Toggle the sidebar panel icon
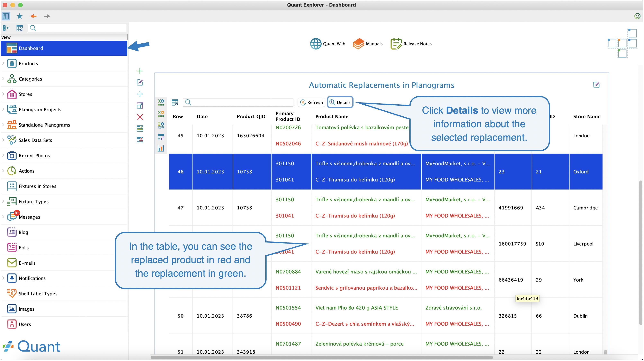The image size is (644, 361). [6, 16]
